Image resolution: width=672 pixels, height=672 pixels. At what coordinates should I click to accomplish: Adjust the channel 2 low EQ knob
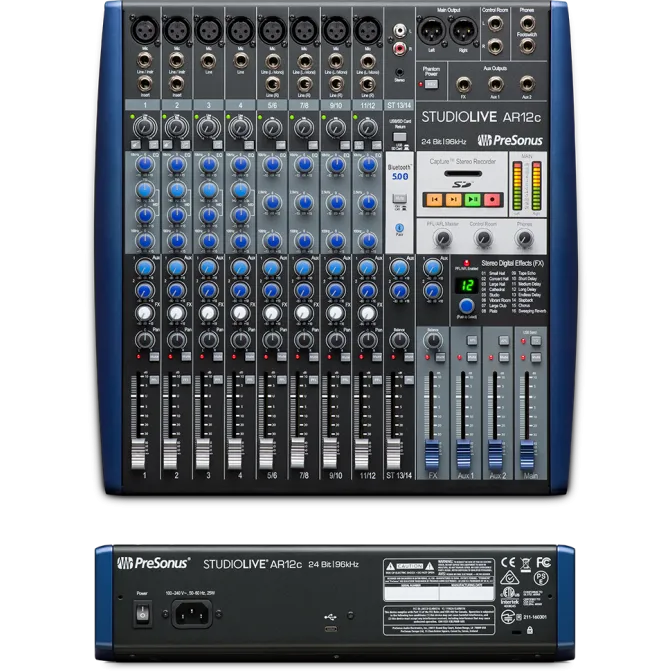tap(177, 241)
